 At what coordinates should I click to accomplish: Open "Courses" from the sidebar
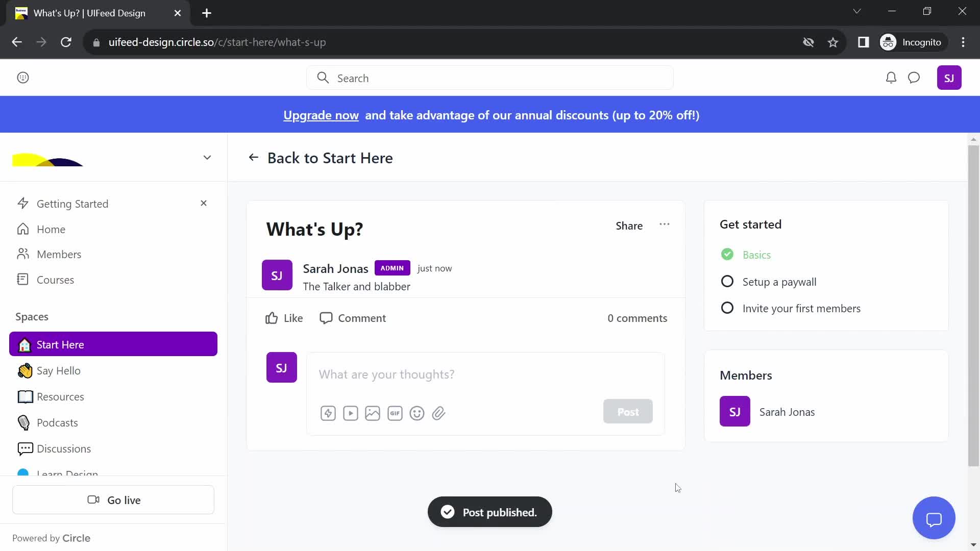click(x=55, y=280)
